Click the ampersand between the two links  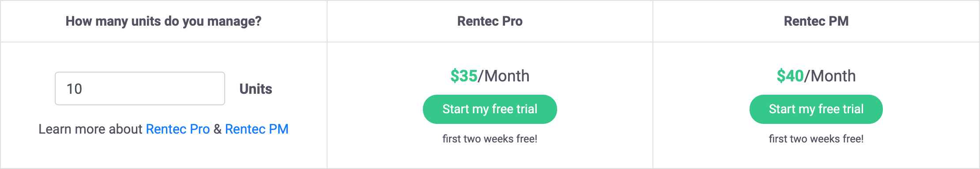pos(217,129)
